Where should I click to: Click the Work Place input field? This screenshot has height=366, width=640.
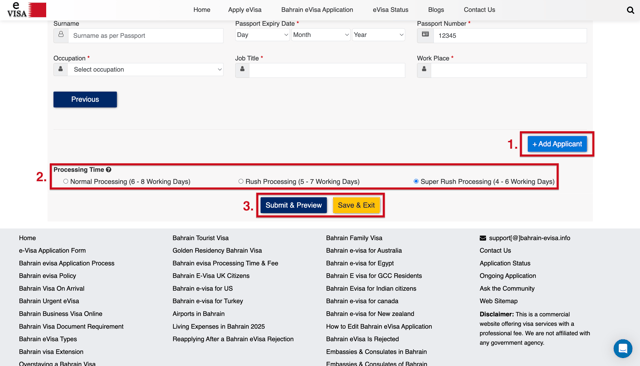[509, 70]
